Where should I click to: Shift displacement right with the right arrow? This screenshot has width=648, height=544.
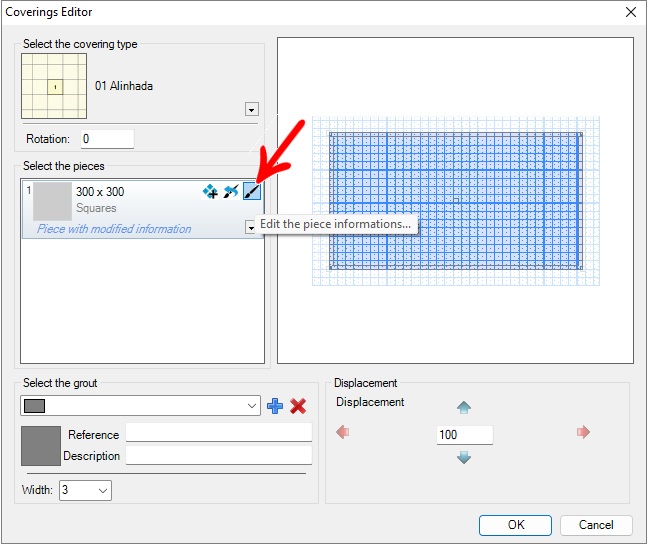coord(583,432)
